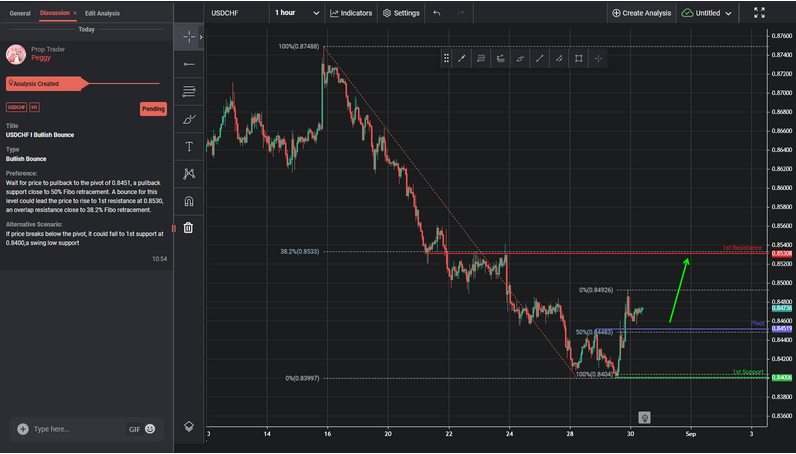Click the add attachment plus icon

22,429
